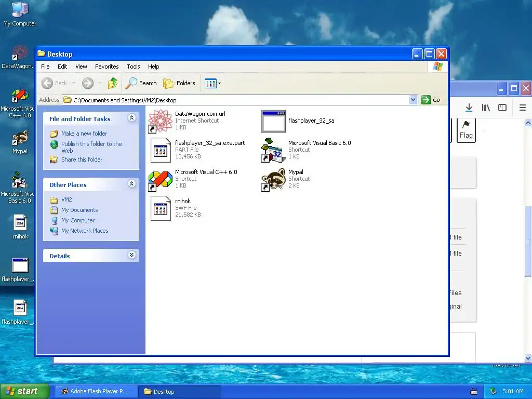
Task: Collapse the File and Folder Tasks panel
Action: point(131,118)
